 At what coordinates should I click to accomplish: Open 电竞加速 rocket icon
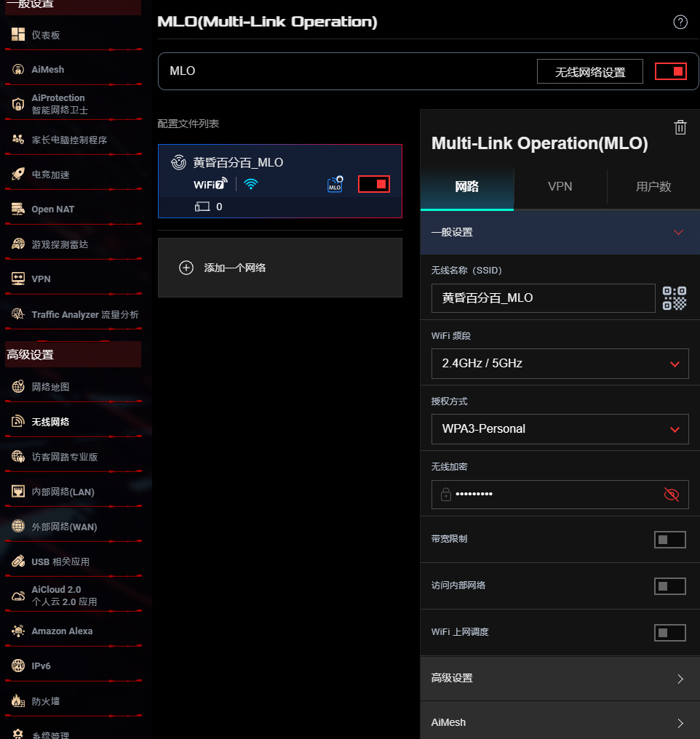pos(18,175)
